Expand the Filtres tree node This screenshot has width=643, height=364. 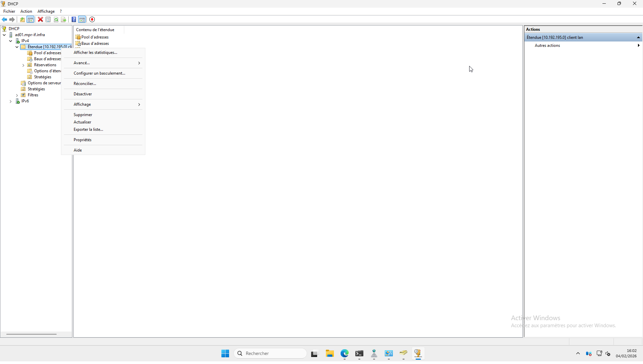(17, 95)
